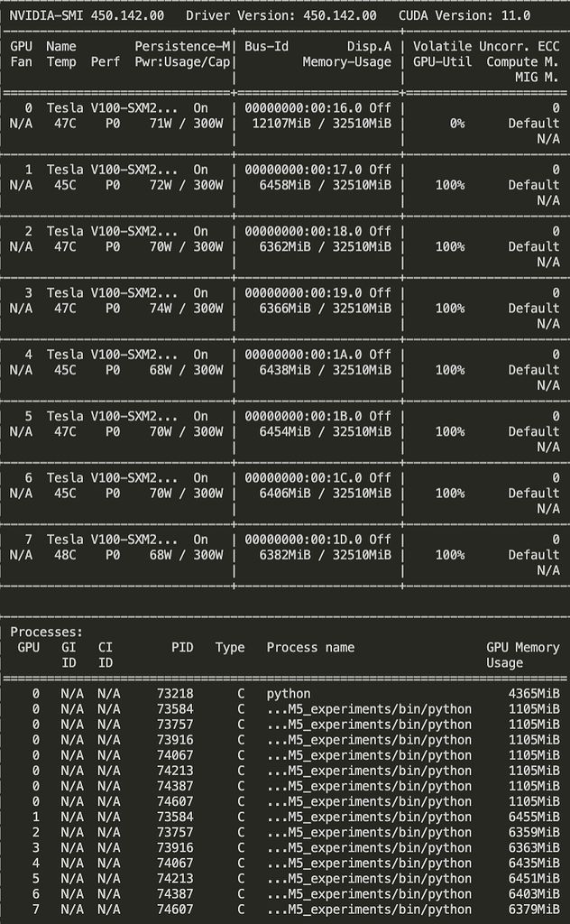Select the PID column header
This screenshot has width=570, height=924.
click(182, 647)
